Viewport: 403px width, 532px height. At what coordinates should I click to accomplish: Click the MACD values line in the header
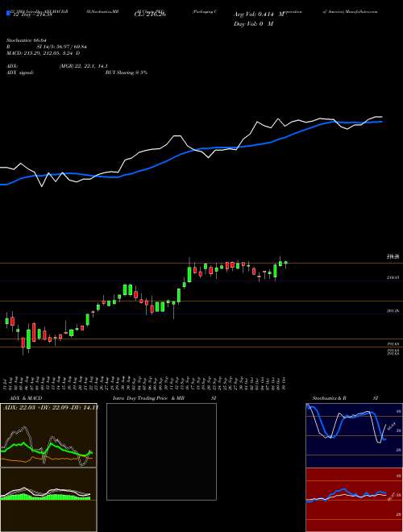(44, 54)
